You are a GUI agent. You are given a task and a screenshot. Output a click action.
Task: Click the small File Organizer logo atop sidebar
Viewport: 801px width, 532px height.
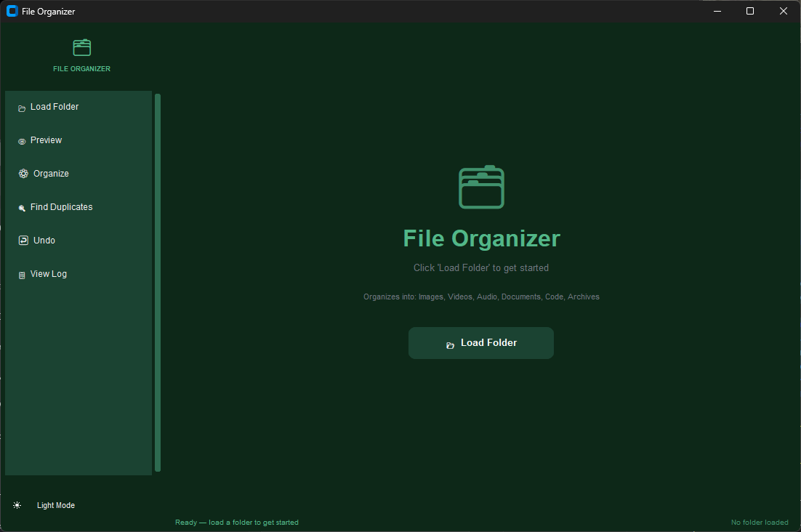tap(82, 47)
